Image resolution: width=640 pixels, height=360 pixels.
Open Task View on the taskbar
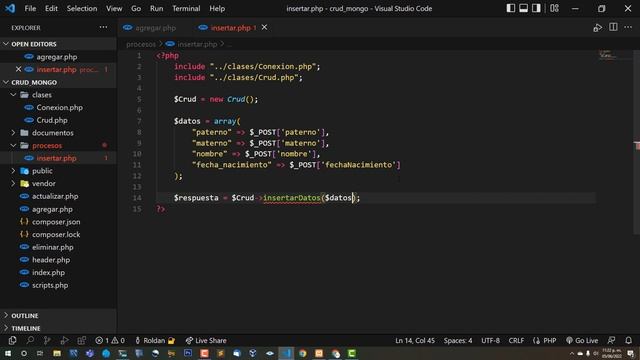click(x=40, y=353)
